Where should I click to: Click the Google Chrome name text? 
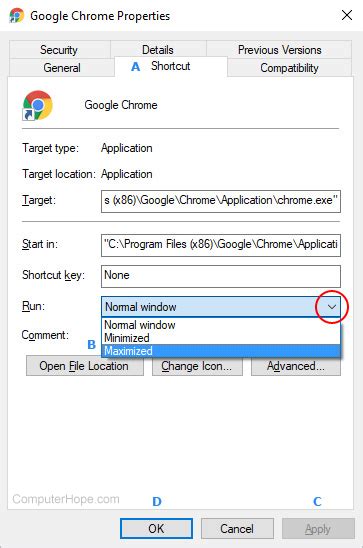click(121, 105)
